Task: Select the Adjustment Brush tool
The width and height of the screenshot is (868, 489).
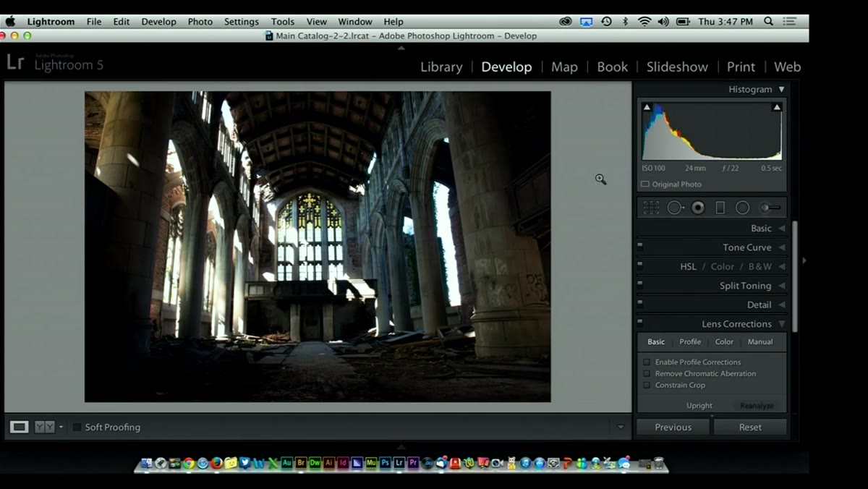Action: [770, 208]
